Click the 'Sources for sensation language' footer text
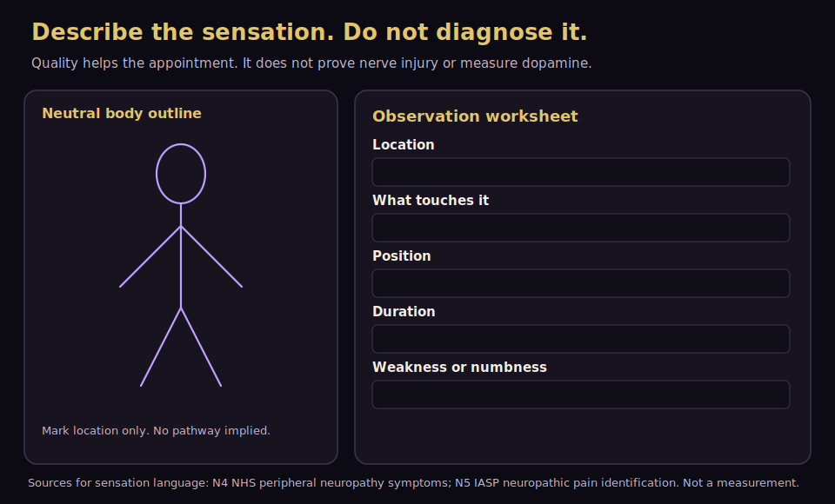The image size is (835, 504). pyautogui.click(x=413, y=483)
